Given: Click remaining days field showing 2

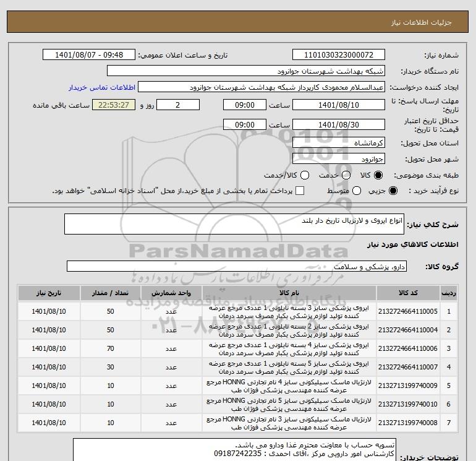Looking at the screenshot, I should [178, 105].
